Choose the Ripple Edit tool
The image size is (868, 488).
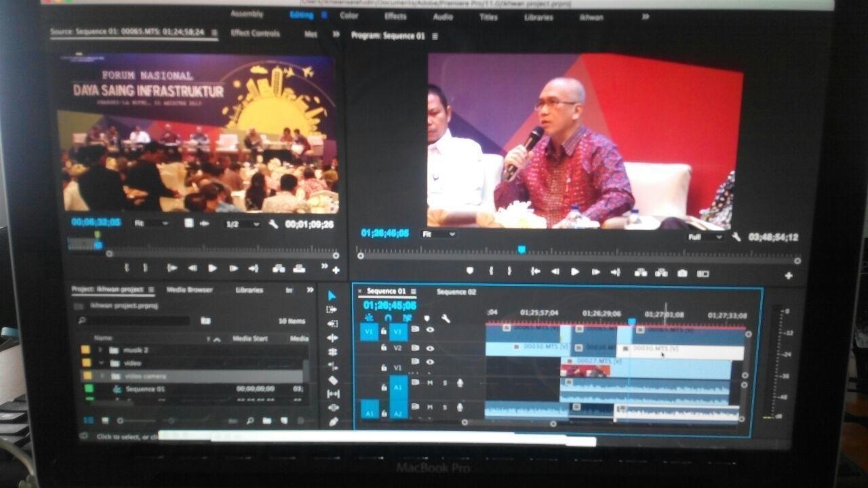(x=332, y=323)
